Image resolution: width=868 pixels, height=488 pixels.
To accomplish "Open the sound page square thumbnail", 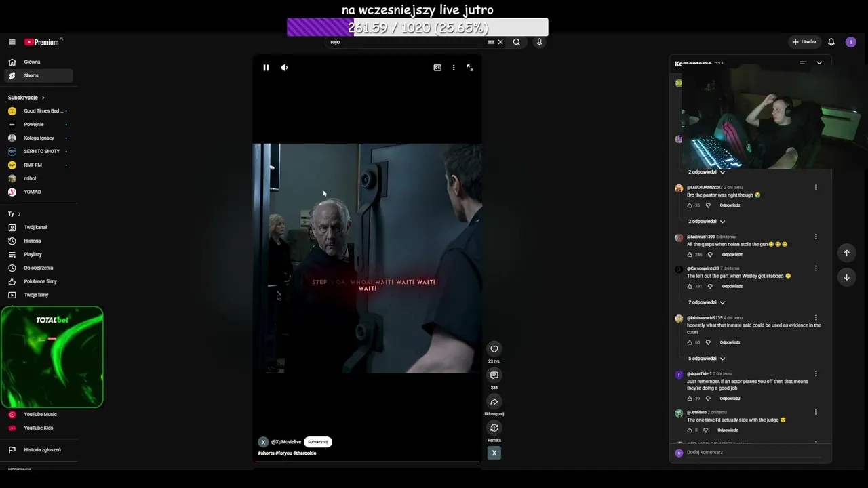I will pyautogui.click(x=494, y=453).
